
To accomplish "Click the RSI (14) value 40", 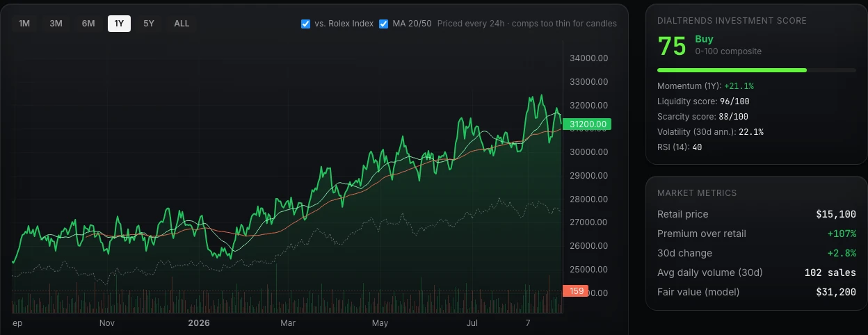I will [697, 147].
